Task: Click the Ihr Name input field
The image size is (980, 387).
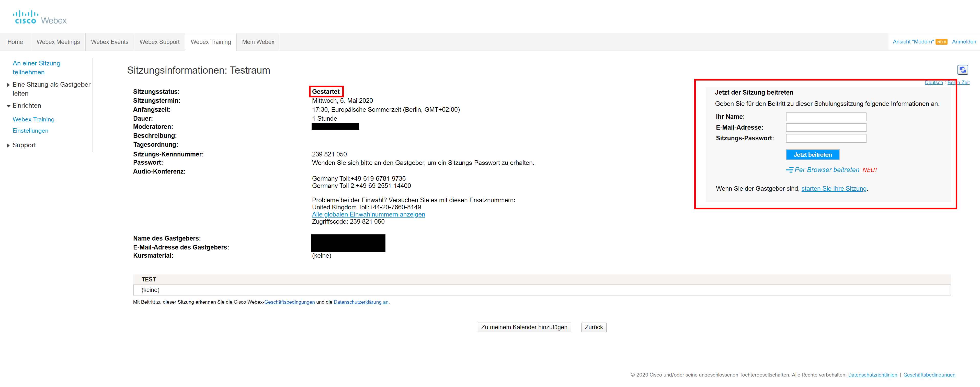Action: click(826, 117)
